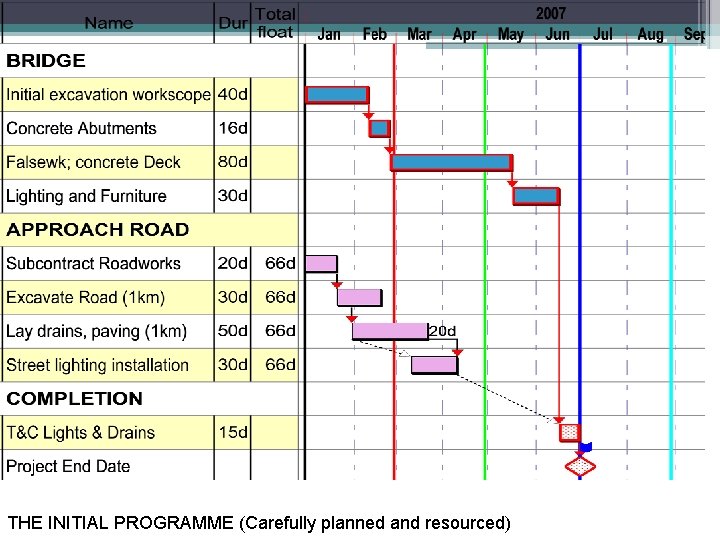This screenshot has width=720, height=540.
Task: Click the Aug month header
Action: point(650,34)
